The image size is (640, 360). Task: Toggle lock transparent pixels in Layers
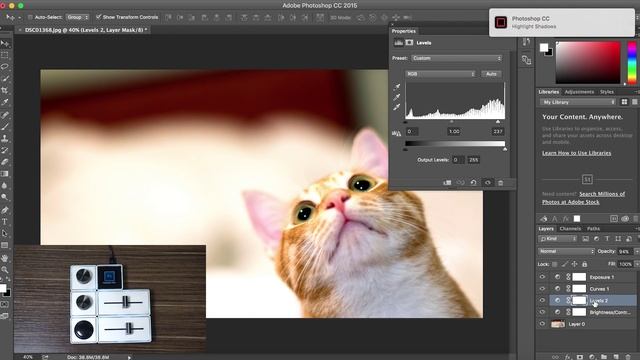click(554, 264)
